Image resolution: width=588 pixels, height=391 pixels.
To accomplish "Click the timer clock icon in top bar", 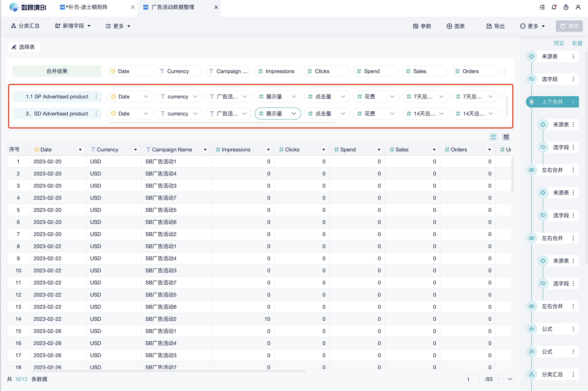I will click(566, 7).
